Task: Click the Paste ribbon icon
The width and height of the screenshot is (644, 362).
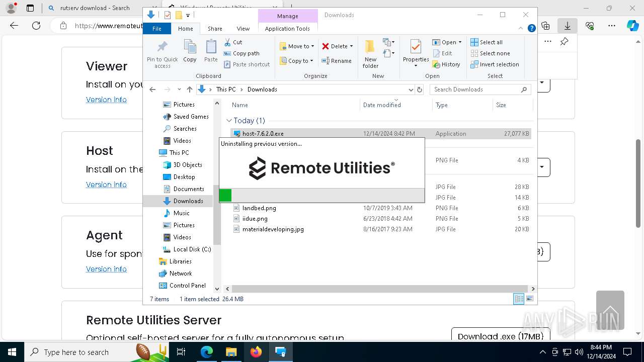Action: (x=211, y=51)
